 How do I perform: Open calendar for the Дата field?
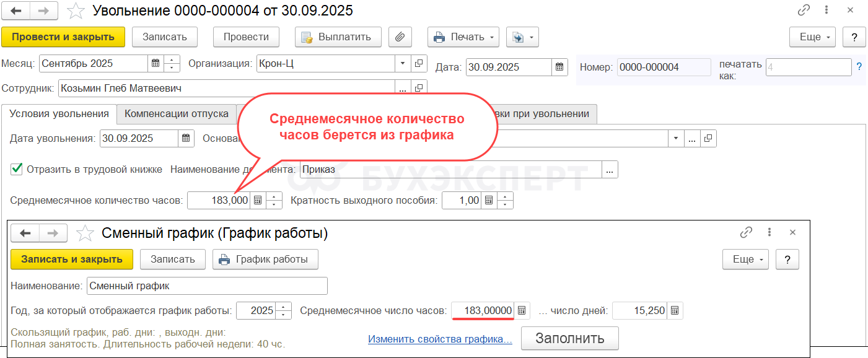[559, 67]
